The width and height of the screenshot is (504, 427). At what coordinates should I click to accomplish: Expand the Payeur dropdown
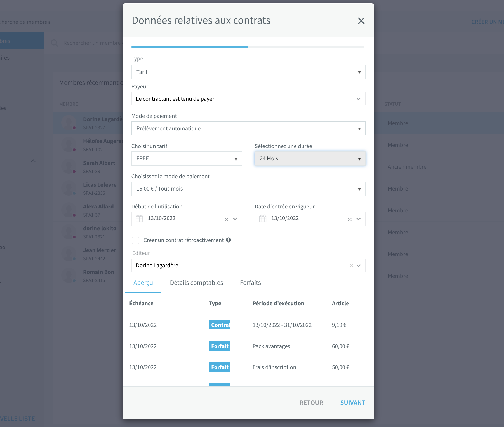248,99
